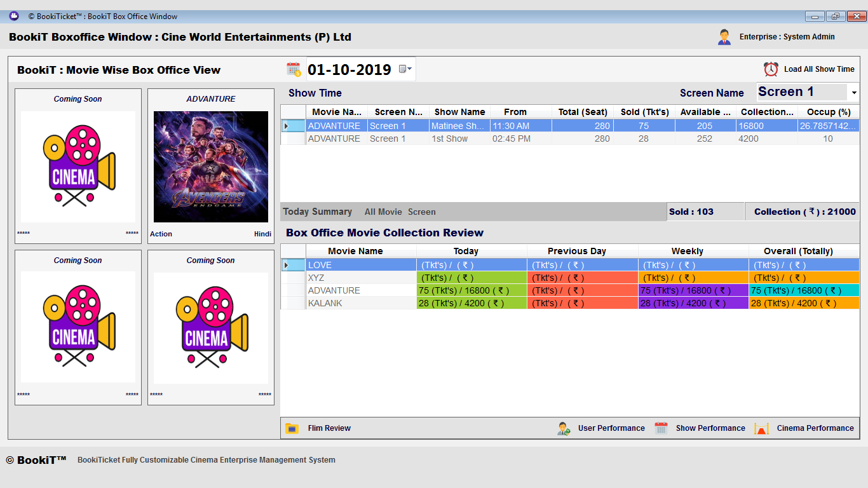Select the Avengers Endgame movie poster
This screenshot has width=868, height=488.
[x=210, y=166]
